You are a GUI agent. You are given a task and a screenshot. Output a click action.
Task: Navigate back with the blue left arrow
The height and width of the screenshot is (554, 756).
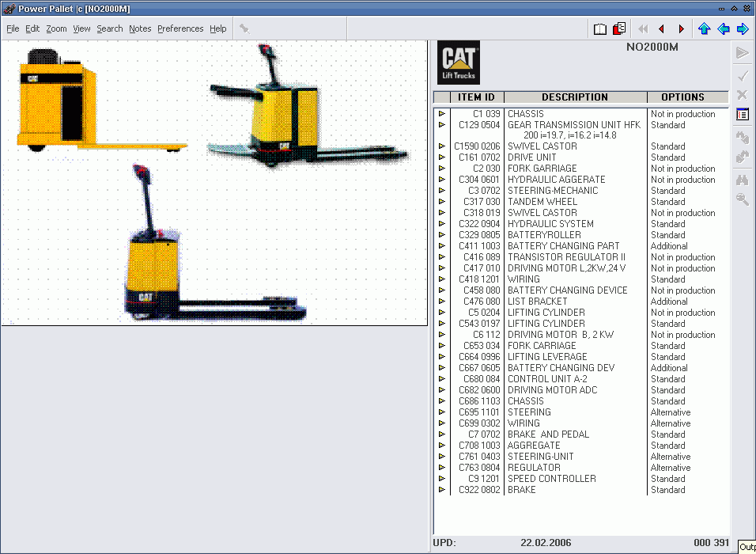724,28
